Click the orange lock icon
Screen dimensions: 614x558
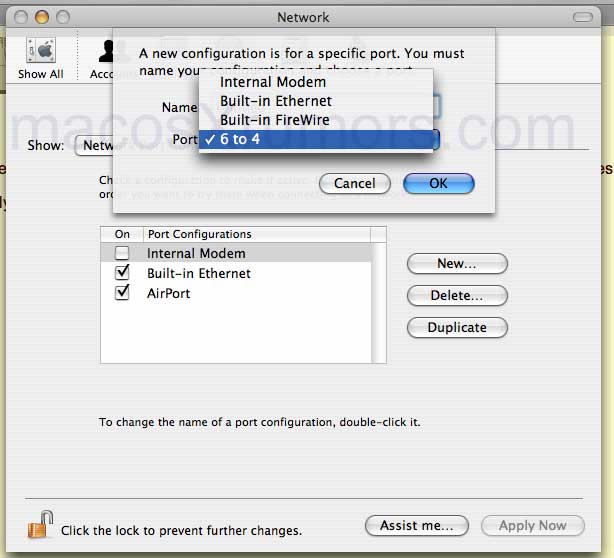40,525
